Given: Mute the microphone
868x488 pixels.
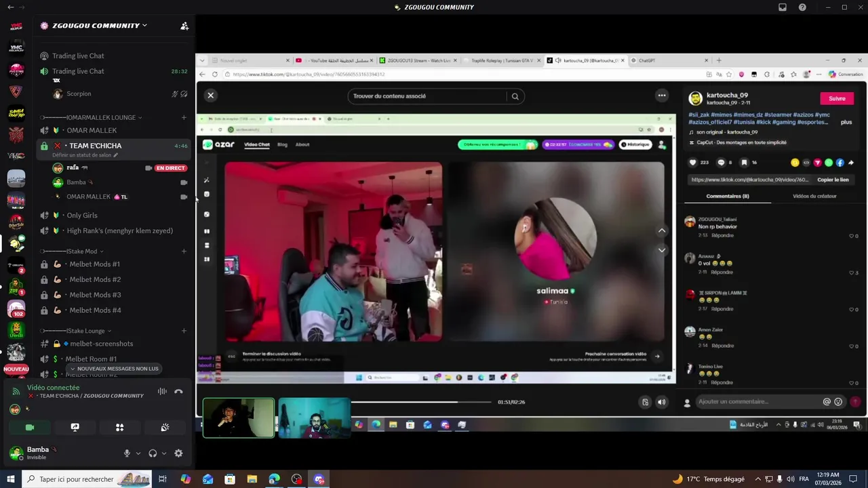Looking at the screenshot, I should tap(127, 453).
